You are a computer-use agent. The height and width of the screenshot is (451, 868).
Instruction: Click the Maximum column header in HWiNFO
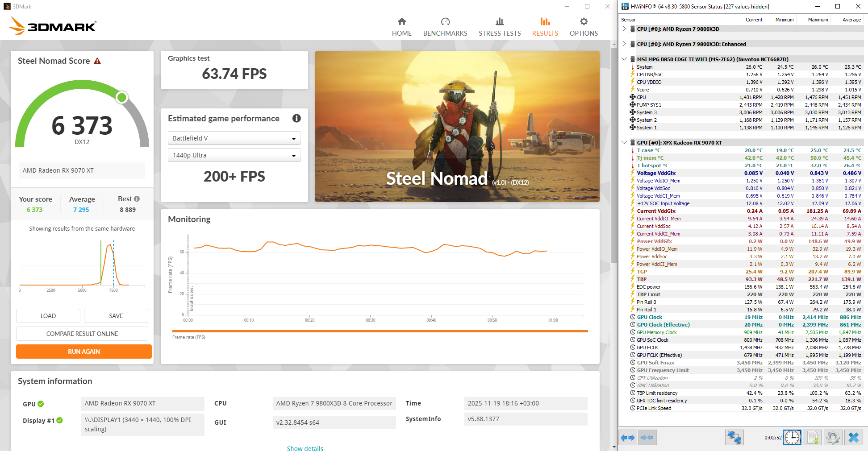[814, 20]
